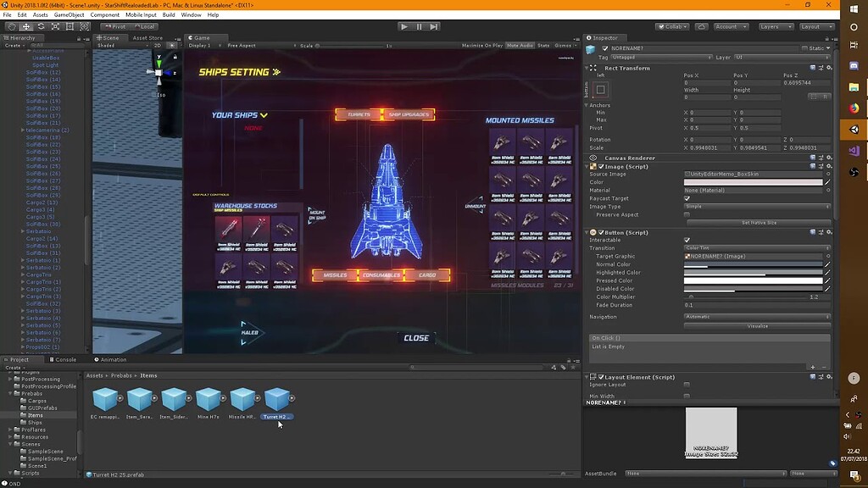Screen dimensions: 868x488
Task: Toggle the Interactable checkbox on Button script
Action: coord(689,240)
